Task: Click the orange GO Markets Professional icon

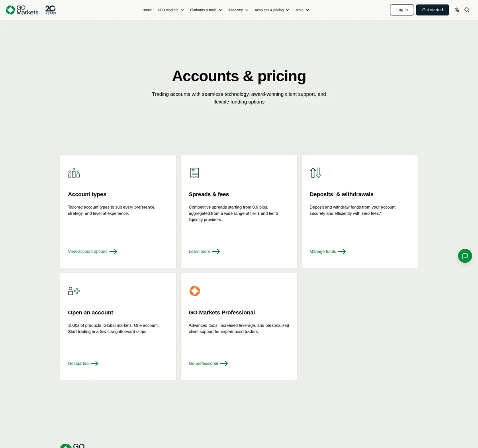Action: 194,291
